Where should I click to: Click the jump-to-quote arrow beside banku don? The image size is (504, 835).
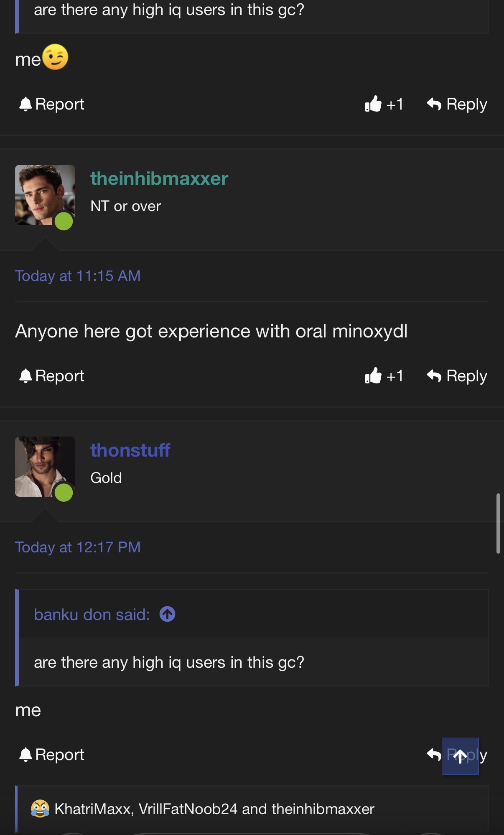[167, 614]
